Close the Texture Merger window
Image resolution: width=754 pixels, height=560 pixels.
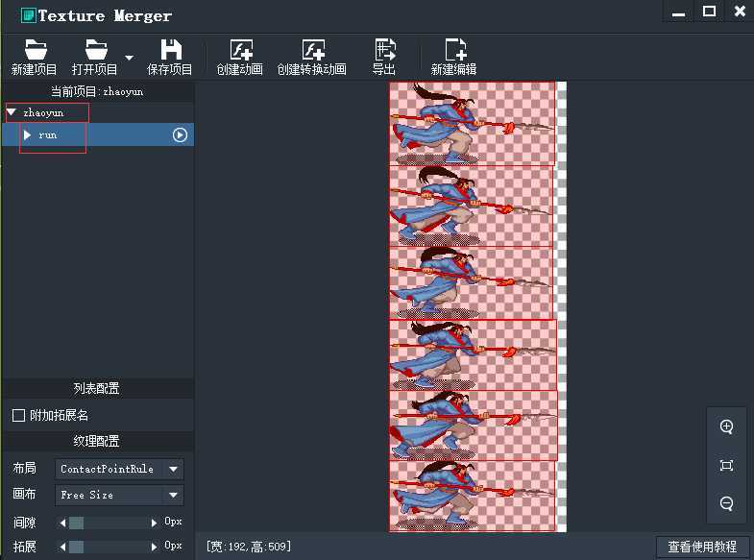[x=740, y=12]
